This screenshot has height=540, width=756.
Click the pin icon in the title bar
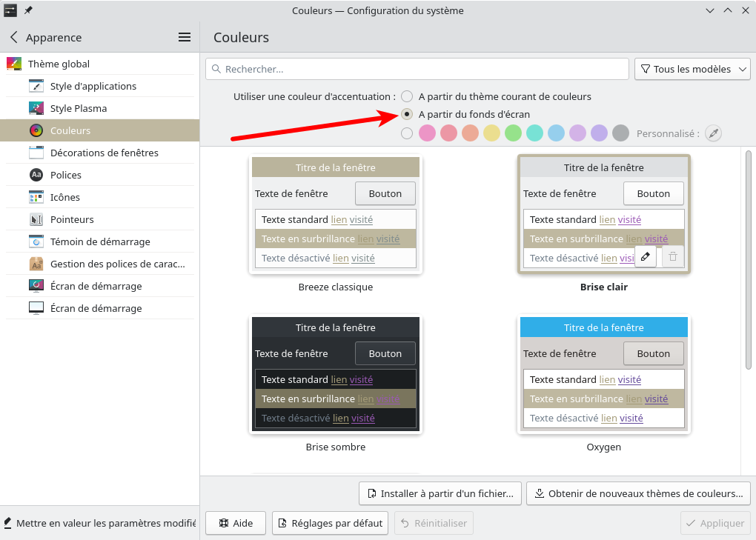coord(28,10)
